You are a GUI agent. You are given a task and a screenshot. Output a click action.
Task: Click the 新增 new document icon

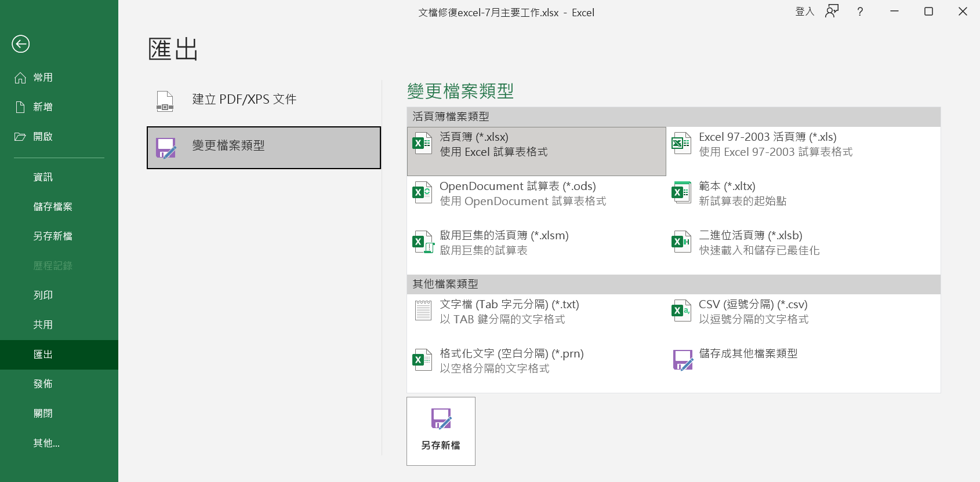pos(20,107)
